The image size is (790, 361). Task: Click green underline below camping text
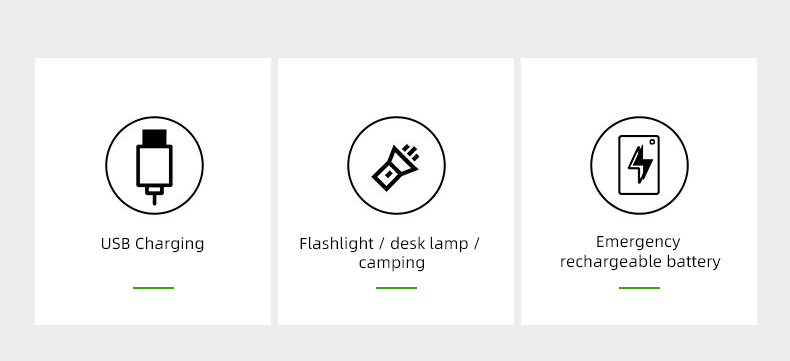396,288
